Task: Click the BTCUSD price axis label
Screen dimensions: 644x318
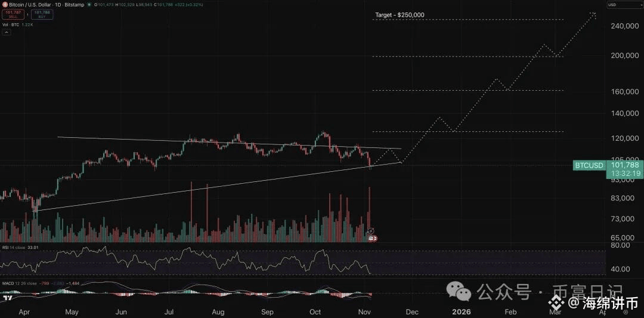Action: (589, 166)
